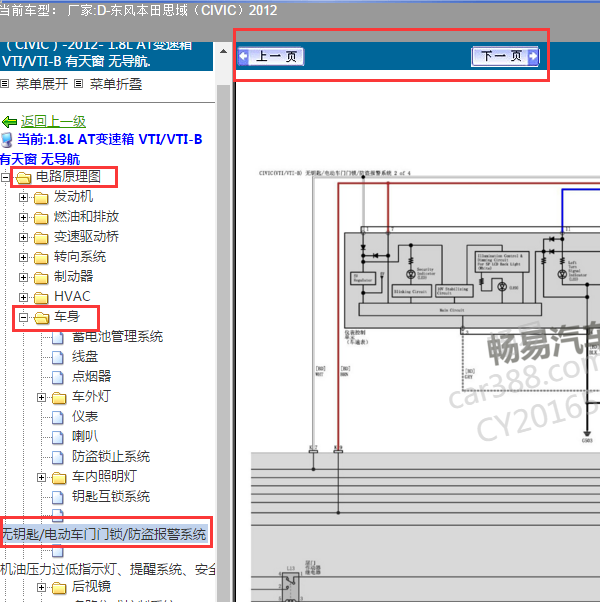This screenshot has height=602, width=600.
Task: Click the 防盗锁止系统 document icon
Action: click(58, 457)
